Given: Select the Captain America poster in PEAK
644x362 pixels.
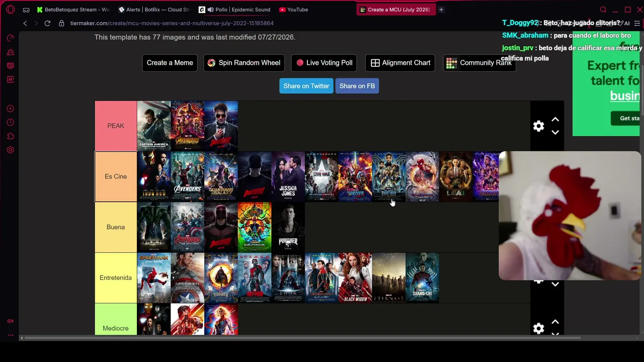Looking at the screenshot, I should coord(154,126).
